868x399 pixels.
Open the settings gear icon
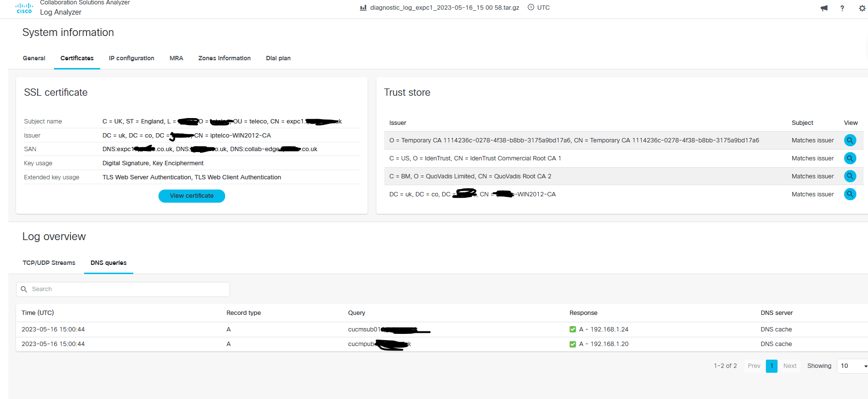point(862,8)
